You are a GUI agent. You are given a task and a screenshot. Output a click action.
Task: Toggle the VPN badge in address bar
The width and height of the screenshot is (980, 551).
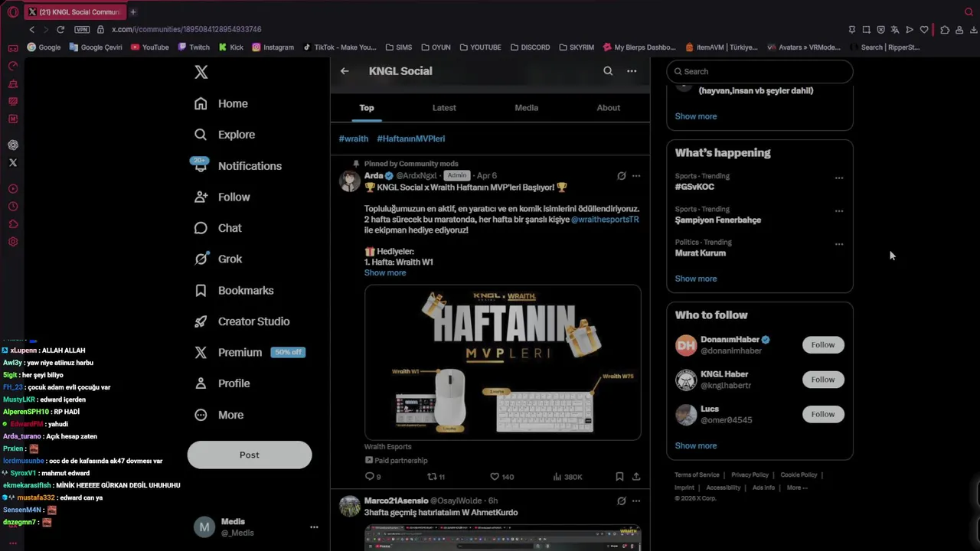click(82, 30)
